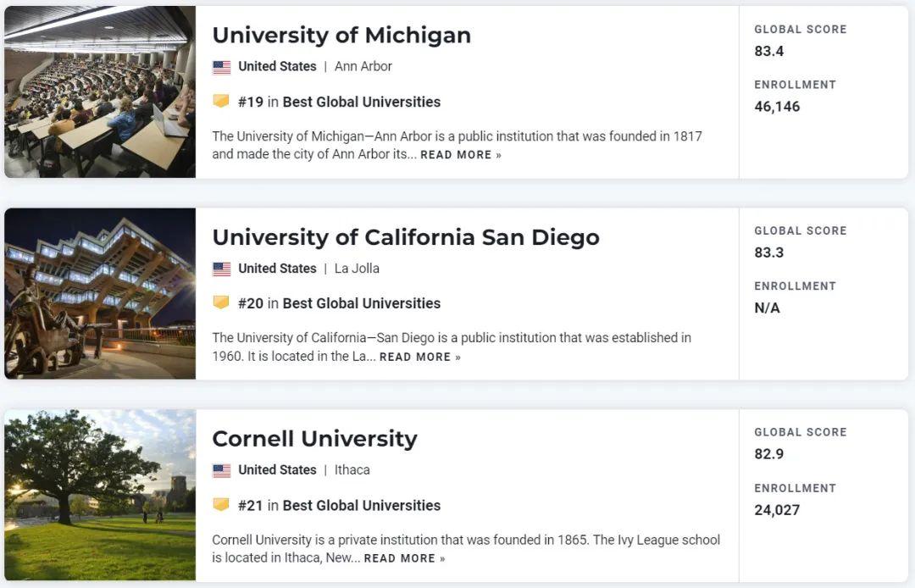
Task: Open the University of Michigan title link
Action: point(341,35)
